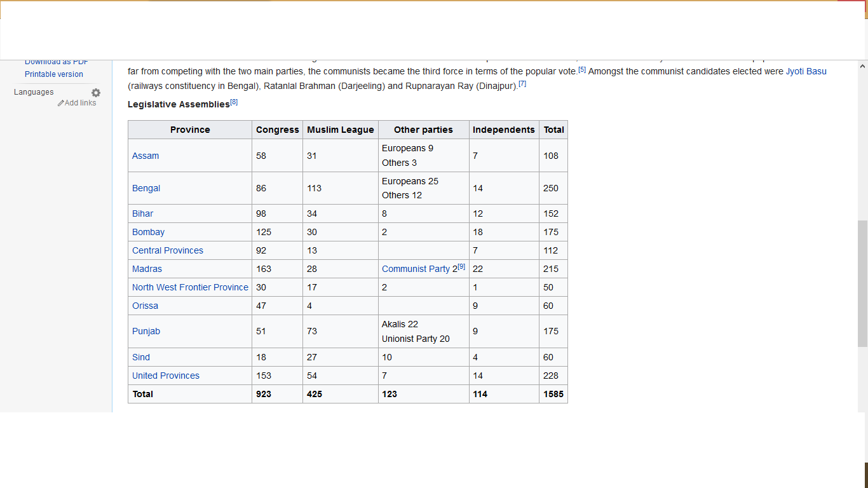Click the vertical scrollbar thumb
Viewport: 868px width, 488px height.
[x=862, y=283]
